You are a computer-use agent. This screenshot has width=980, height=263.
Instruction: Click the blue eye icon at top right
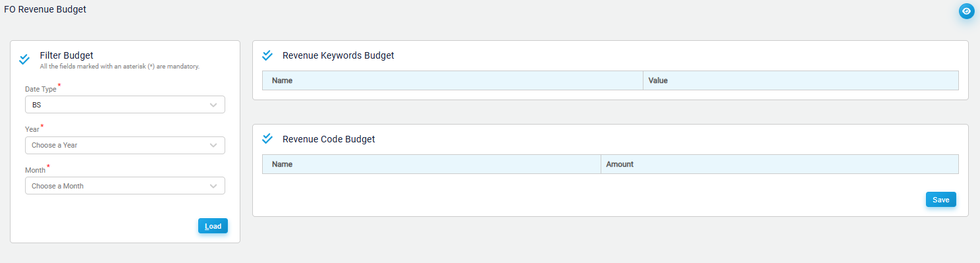966,11
